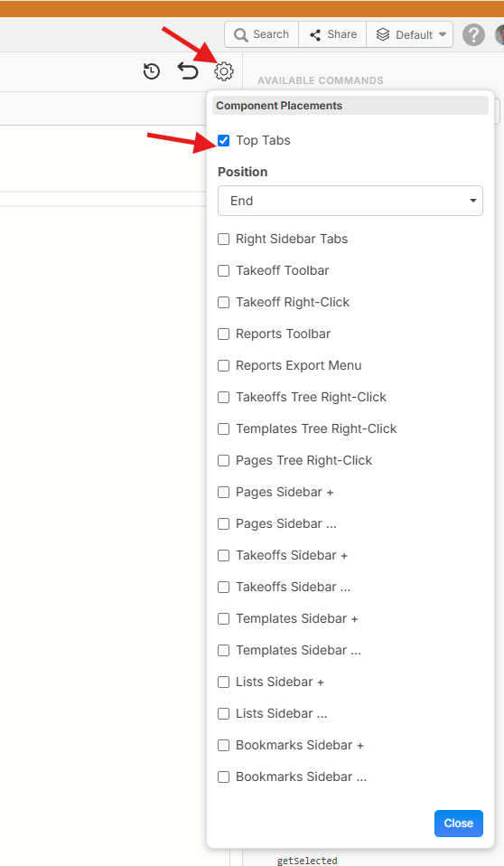Expand the Position End dropdown

pos(350,201)
